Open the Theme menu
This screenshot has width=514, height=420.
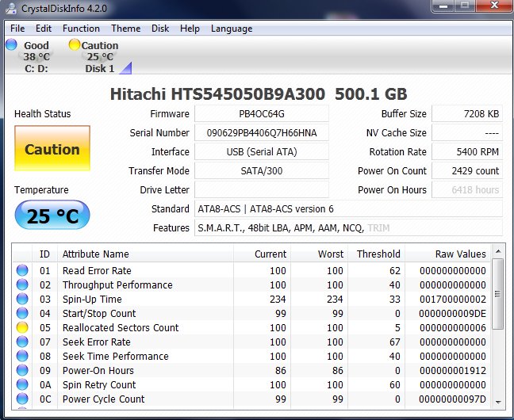[x=125, y=29]
